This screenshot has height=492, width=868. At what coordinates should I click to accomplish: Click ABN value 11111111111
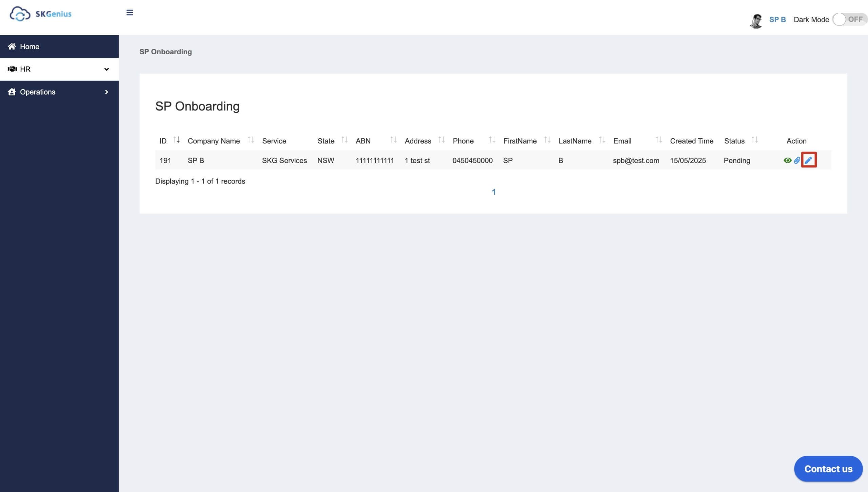point(375,161)
